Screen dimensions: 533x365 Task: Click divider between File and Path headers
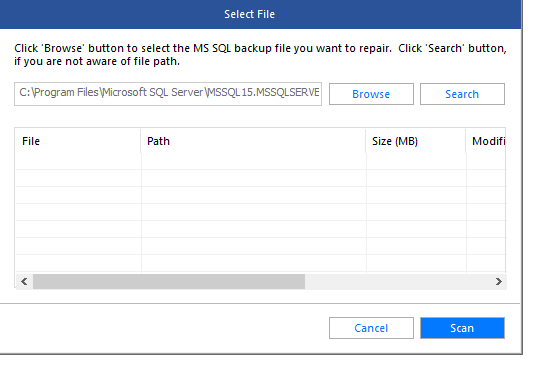[x=141, y=141]
